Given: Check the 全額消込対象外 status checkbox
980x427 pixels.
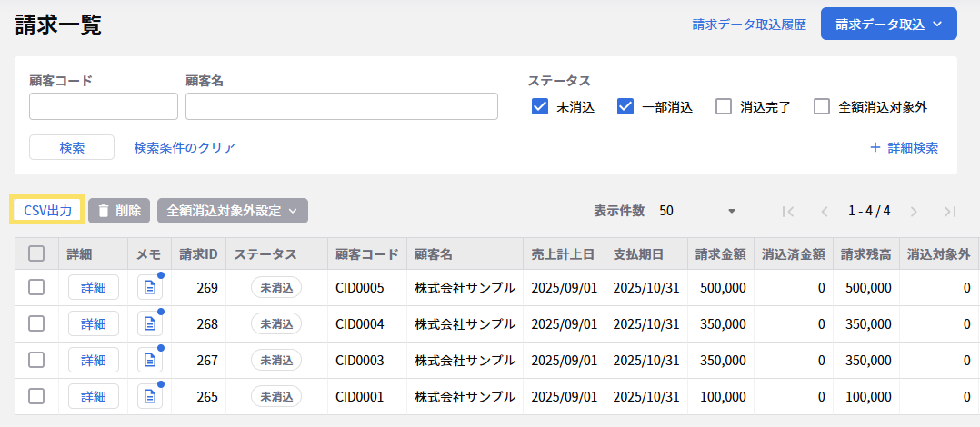Looking at the screenshot, I should (822, 106).
